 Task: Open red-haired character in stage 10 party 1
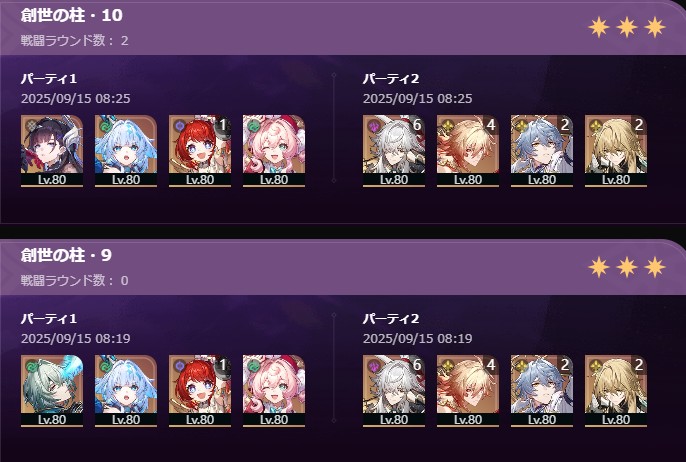pos(200,151)
